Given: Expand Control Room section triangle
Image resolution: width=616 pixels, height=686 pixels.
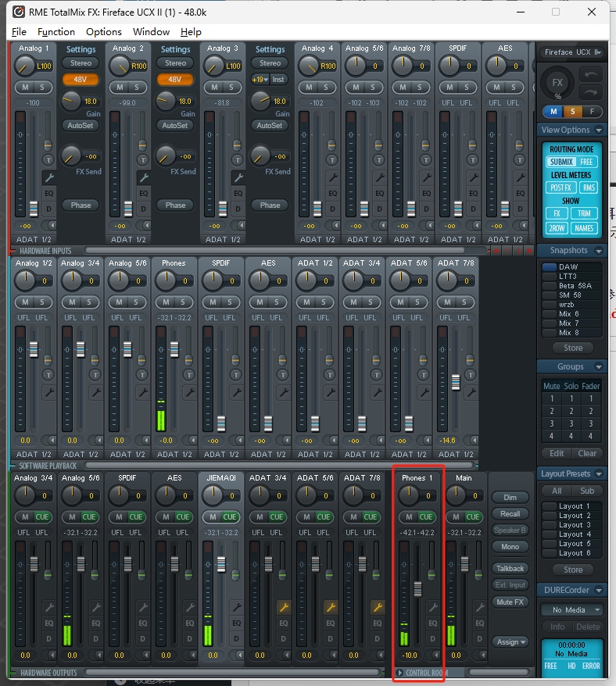Looking at the screenshot, I should coord(399,673).
